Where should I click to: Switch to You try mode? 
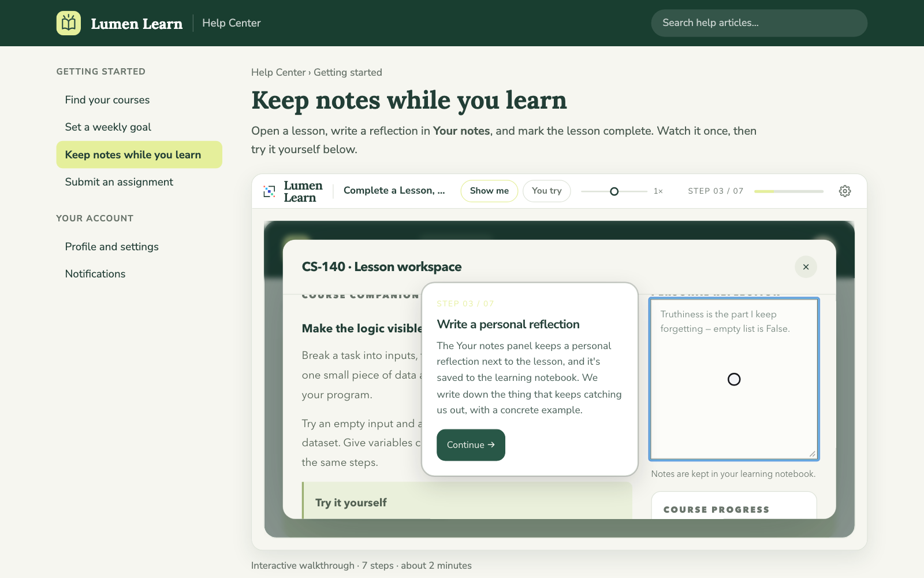point(546,191)
